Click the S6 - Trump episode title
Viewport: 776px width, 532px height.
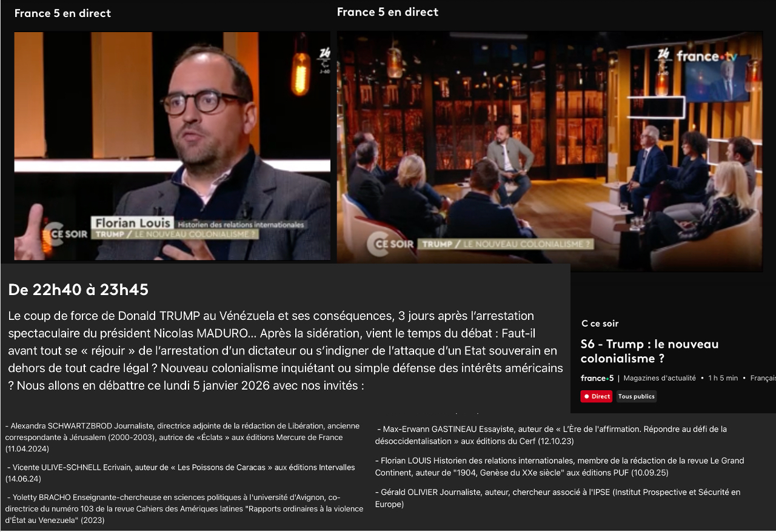[649, 351]
